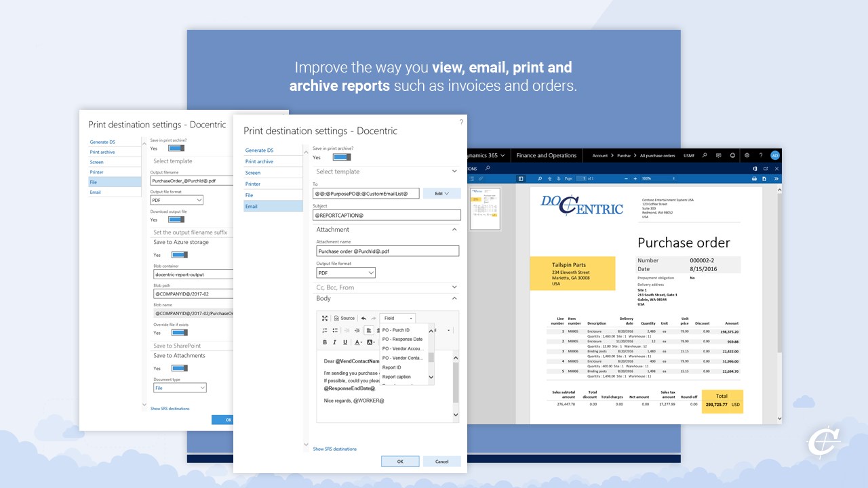The width and height of the screenshot is (868, 488).
Task: Click the feedback smiley icon
Action: point(733,155)
